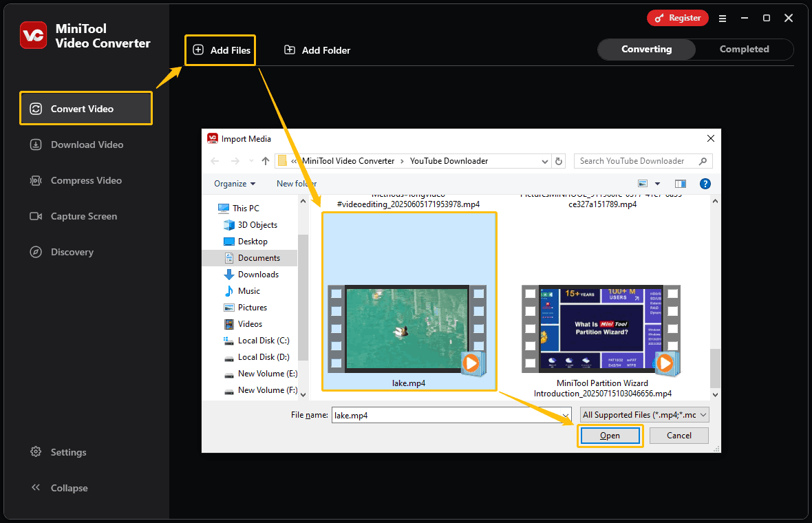
Task: Expand the address bar path dropdown
Action: (x=545, y=162)
